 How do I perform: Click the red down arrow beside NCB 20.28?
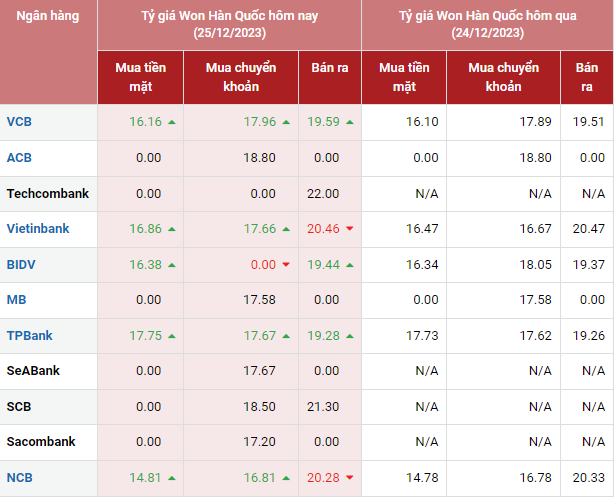[350, 478]
